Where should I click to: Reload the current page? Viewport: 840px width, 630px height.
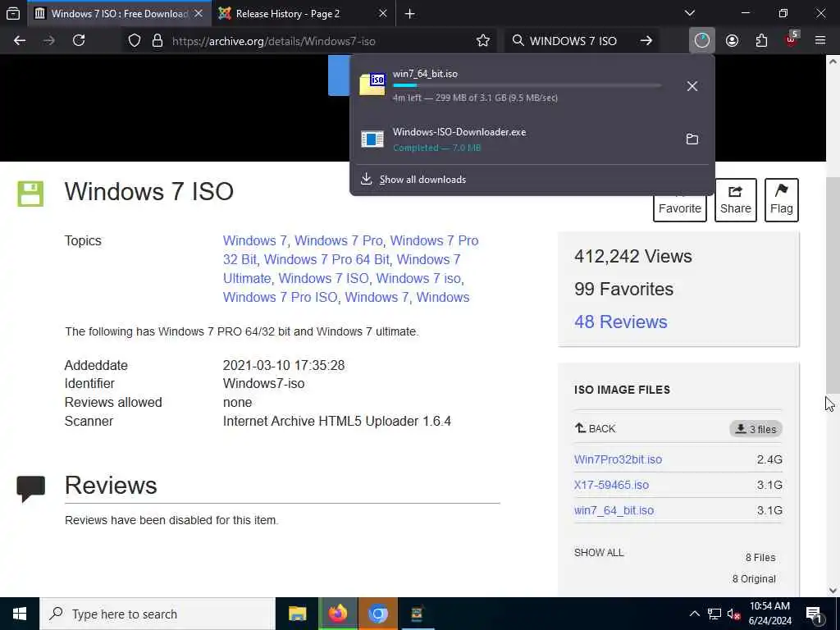point(79,41)
